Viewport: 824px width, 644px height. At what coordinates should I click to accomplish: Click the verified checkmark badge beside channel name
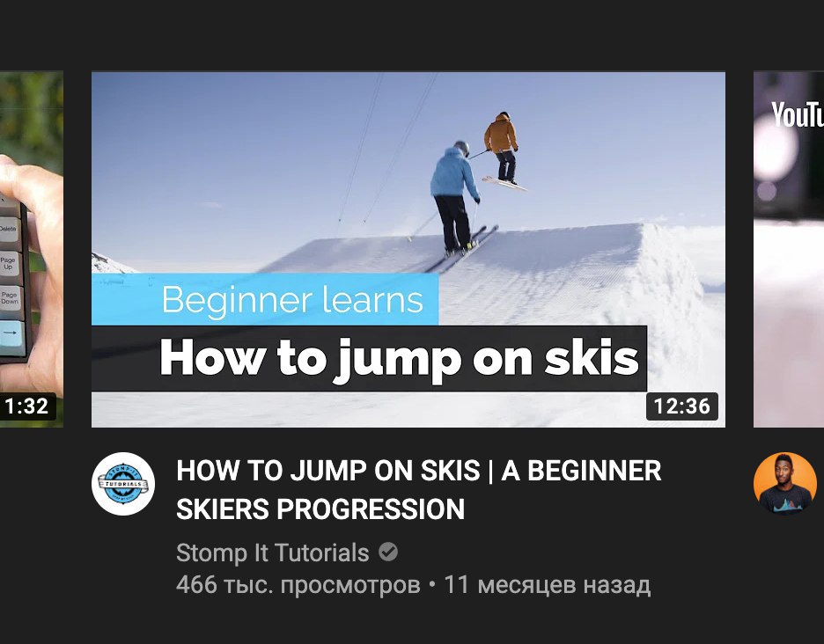388,553
